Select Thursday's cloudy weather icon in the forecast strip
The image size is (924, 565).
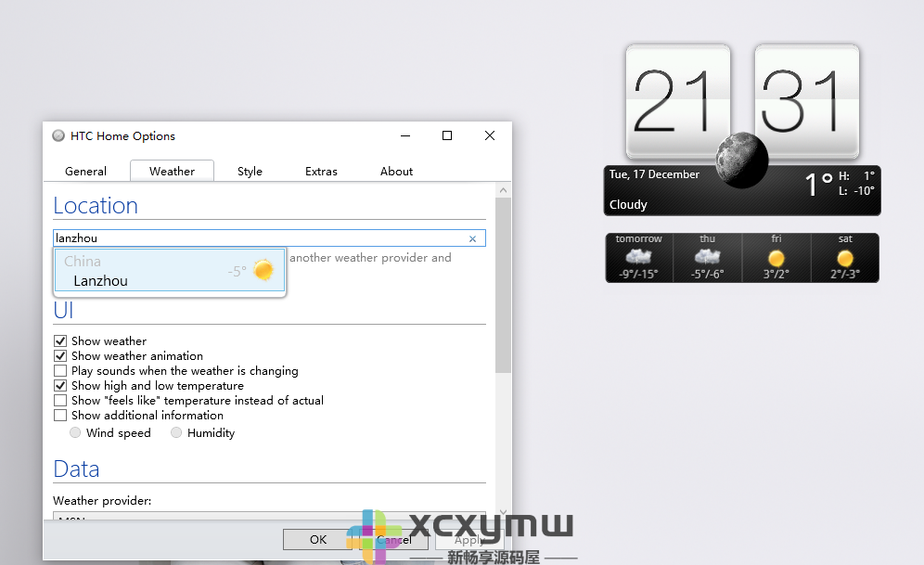coord(707,255)
